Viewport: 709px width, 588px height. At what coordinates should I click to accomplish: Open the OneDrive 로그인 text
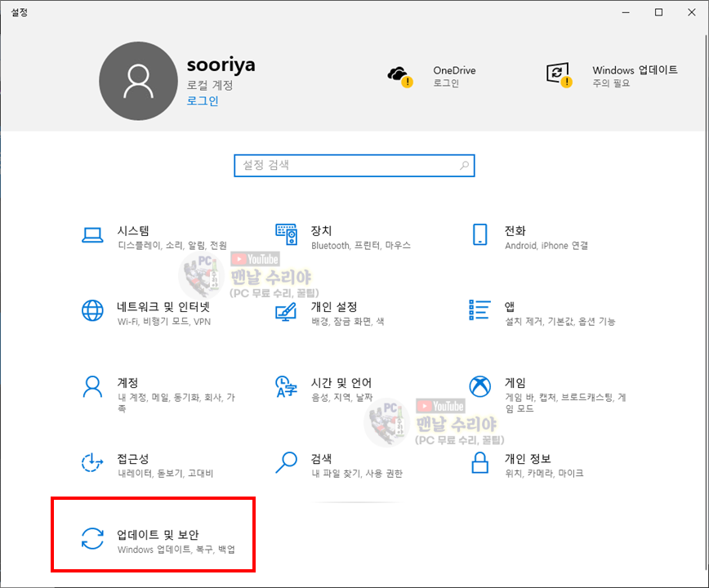pyautogui.click(x=446, y=83)
